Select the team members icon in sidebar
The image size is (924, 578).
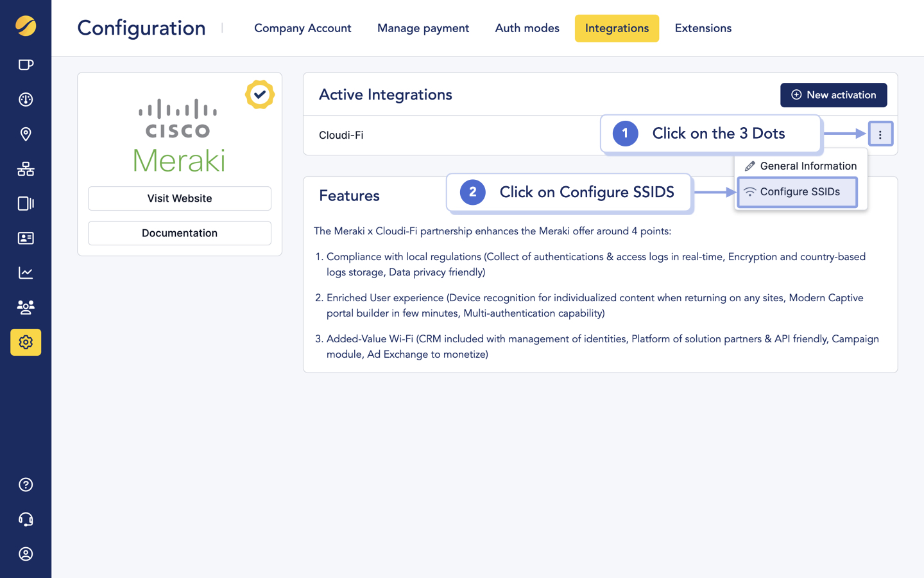coord(26,307)
